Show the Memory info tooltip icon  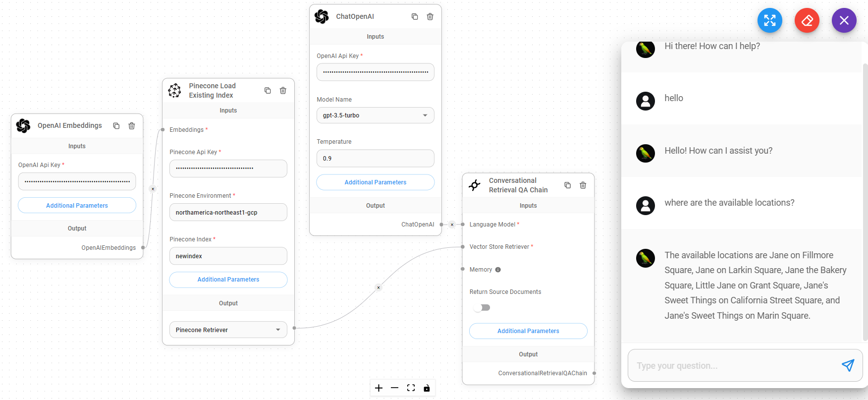tap(498, 270)
